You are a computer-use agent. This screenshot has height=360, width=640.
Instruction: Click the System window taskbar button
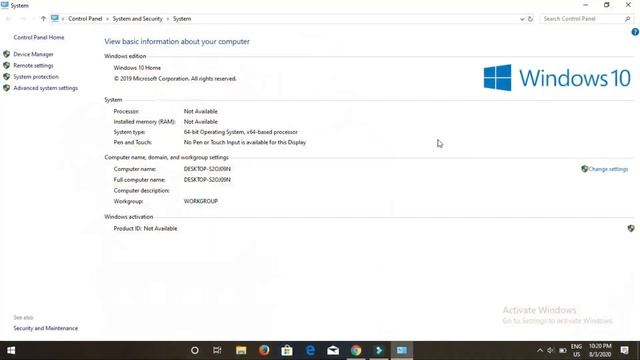(x=402, y=350)
